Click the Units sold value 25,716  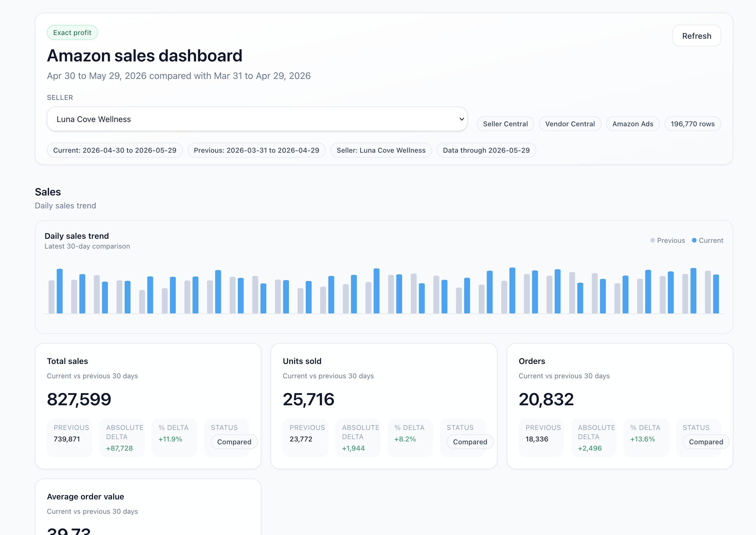pyautogui.click(x=308, y=399)
